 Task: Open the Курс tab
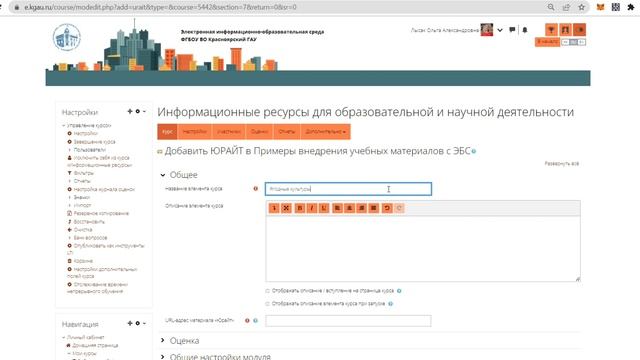167,132
